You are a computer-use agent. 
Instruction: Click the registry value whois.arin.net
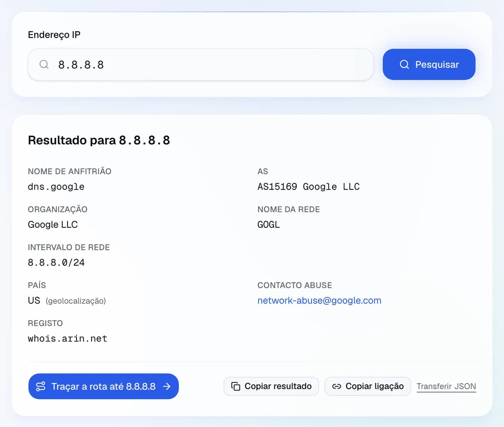tap(67, 338)
